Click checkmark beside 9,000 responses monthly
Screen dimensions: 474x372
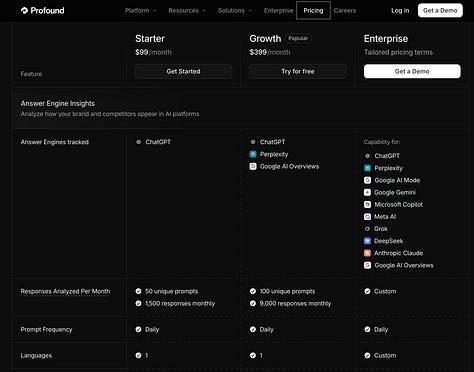coord(253,303)
